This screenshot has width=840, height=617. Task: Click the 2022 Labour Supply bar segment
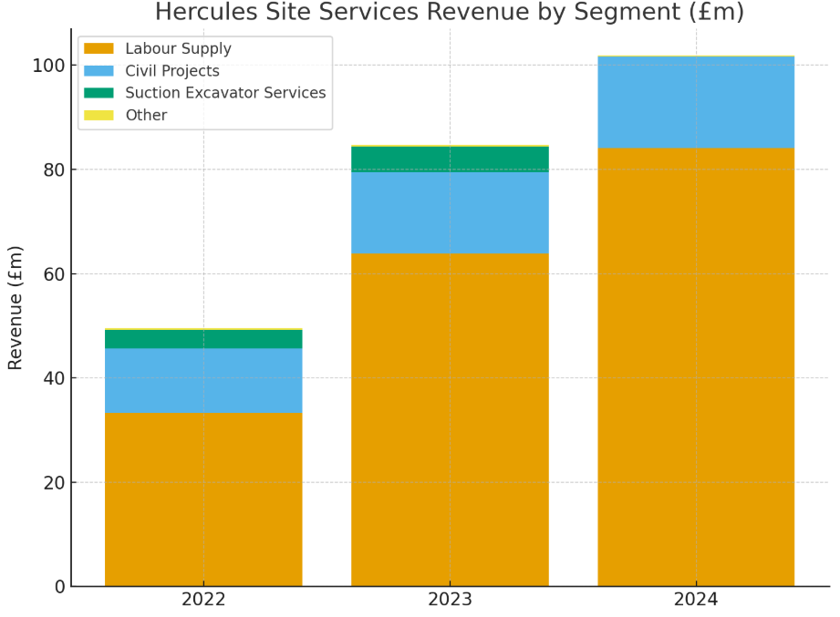pos(203,499)
